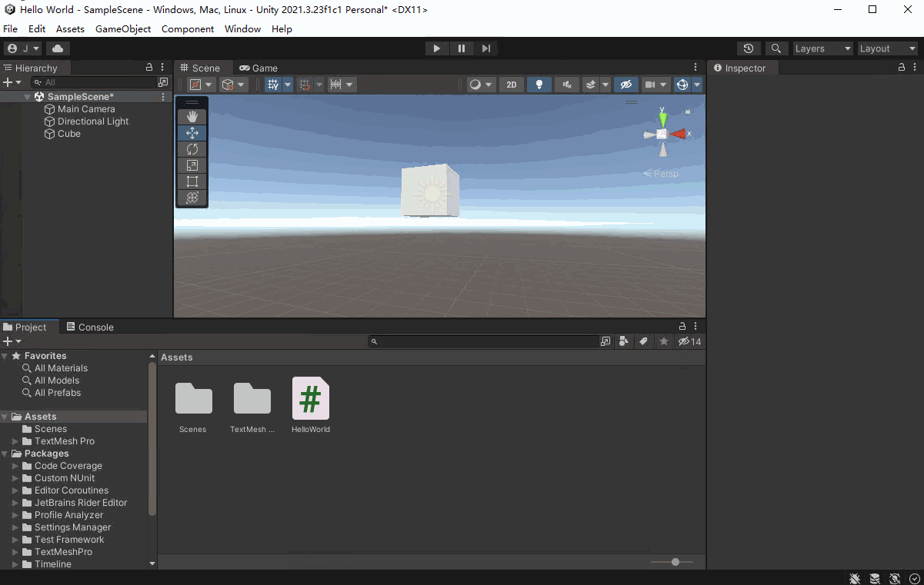The height and width of the screenshot is (585, 924).
Task: Open the Window menu
Action: coord(242,28)
